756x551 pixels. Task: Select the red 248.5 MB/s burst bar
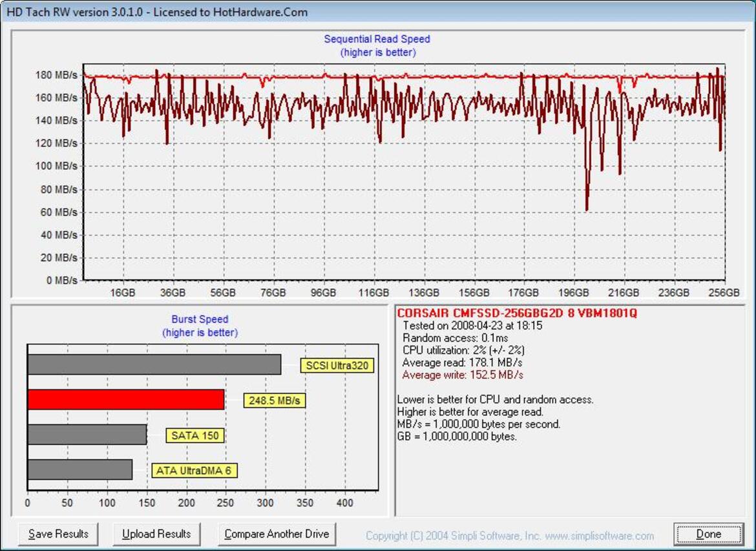click(x=126, y=400)
